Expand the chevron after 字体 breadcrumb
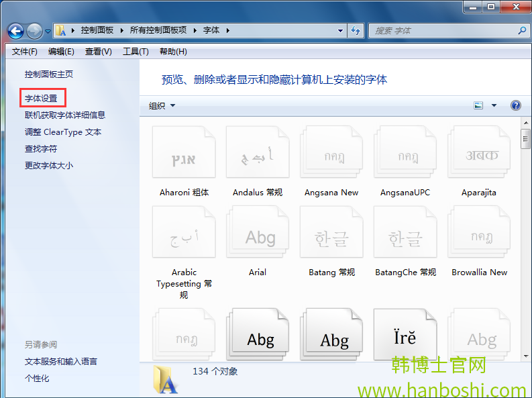Screen dimensions: 532x398 [x=227, y=30]
